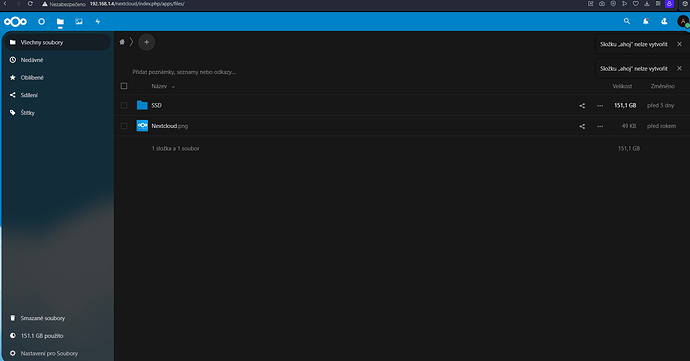Open the contacts menu icon
690x361 pixels.
click(664, 21)
